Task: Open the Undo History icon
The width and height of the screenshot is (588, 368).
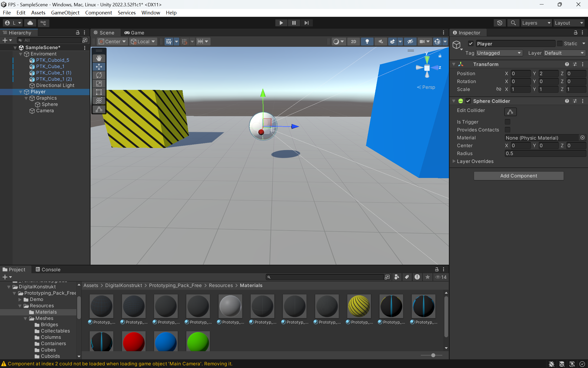Action: 500,23
